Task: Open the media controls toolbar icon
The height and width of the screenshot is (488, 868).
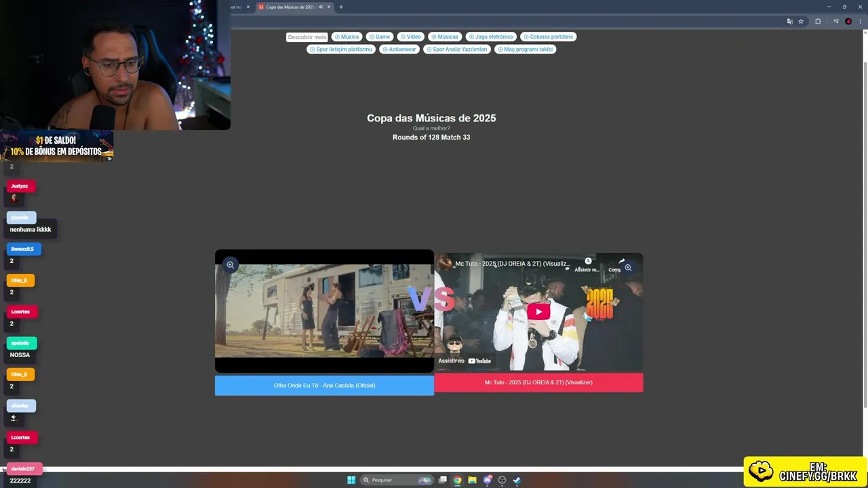Action: [x=836, y=22]
